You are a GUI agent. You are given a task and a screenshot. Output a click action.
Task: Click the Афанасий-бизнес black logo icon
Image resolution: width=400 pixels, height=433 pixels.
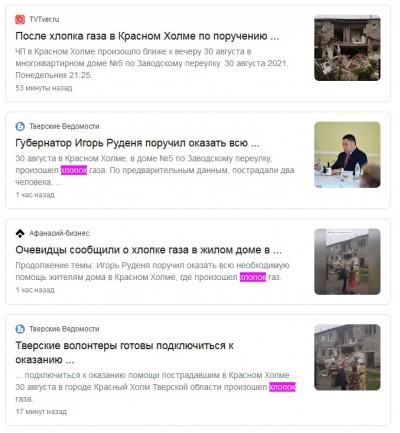click(20, 233)
